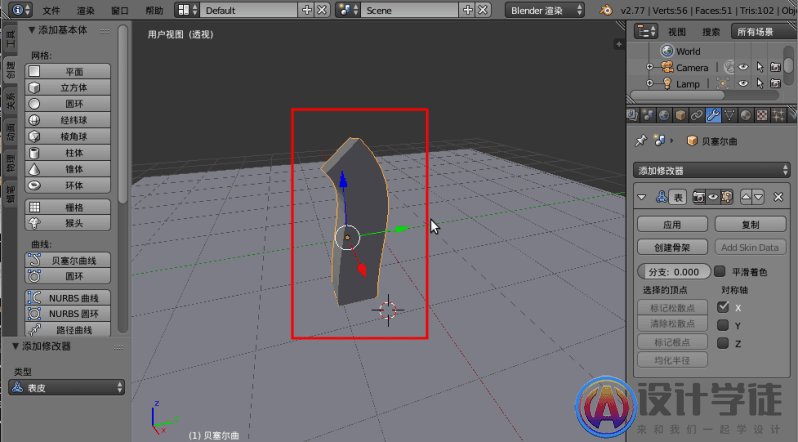Check the Y symmetry axis checkbox

click(x=723, y=325)
